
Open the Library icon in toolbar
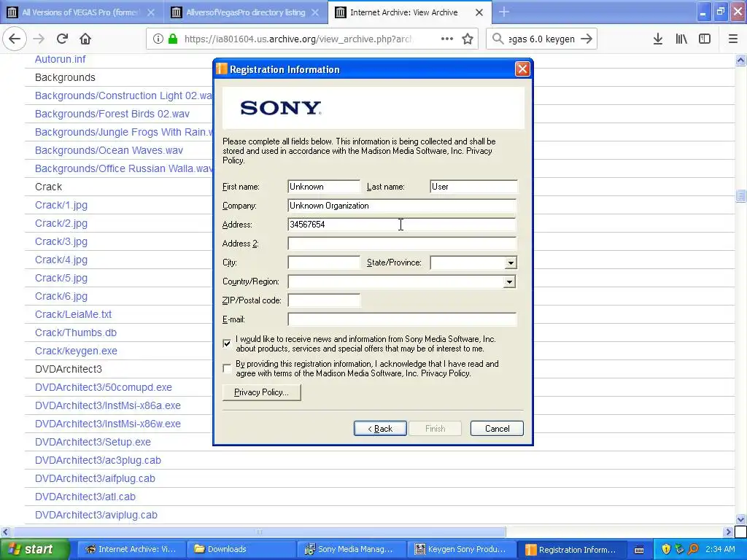(681, 39)
